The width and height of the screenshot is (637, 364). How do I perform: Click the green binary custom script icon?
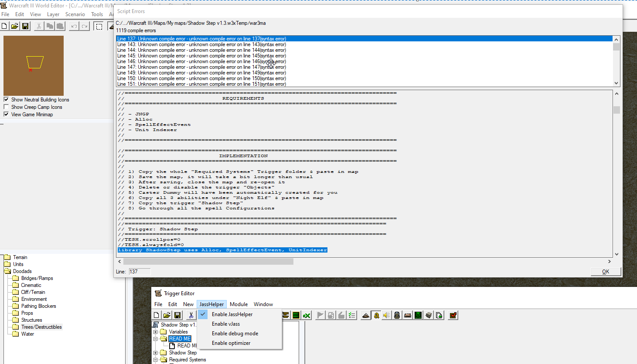296,315
